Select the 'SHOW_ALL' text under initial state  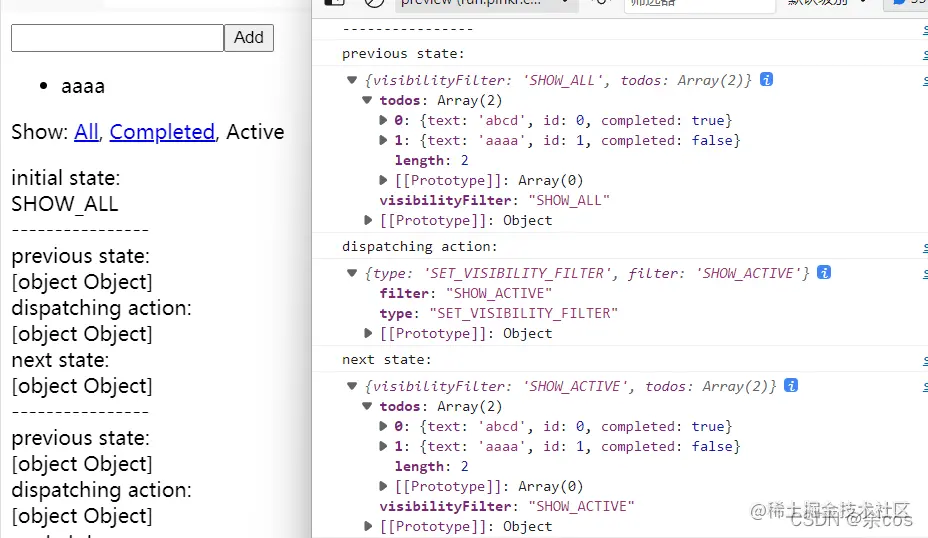point(65,204)
